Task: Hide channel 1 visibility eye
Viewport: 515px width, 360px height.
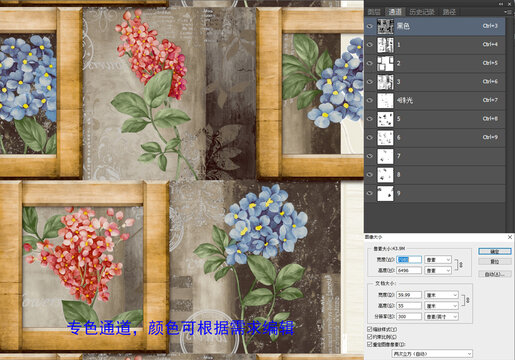Action: [370, 45]
